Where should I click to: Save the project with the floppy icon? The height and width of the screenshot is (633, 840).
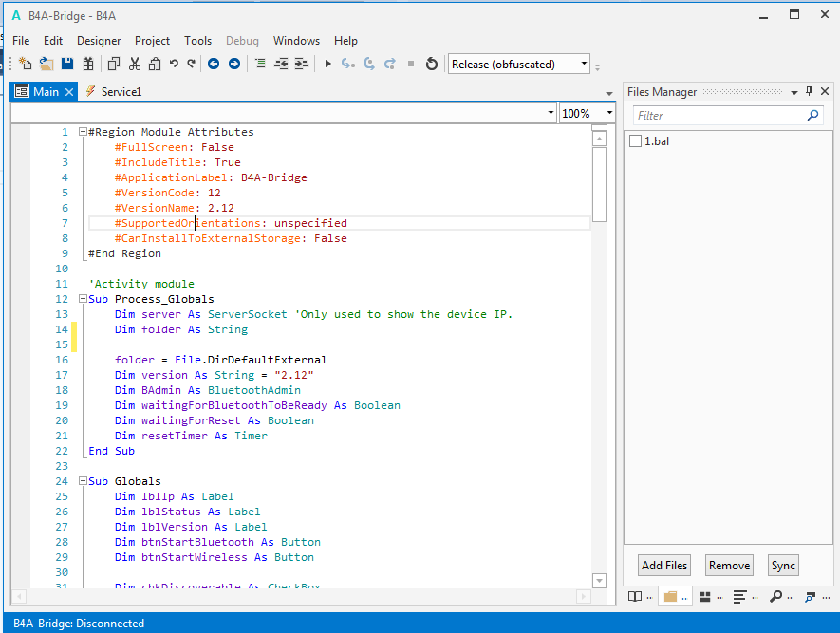tap(67, 64)
